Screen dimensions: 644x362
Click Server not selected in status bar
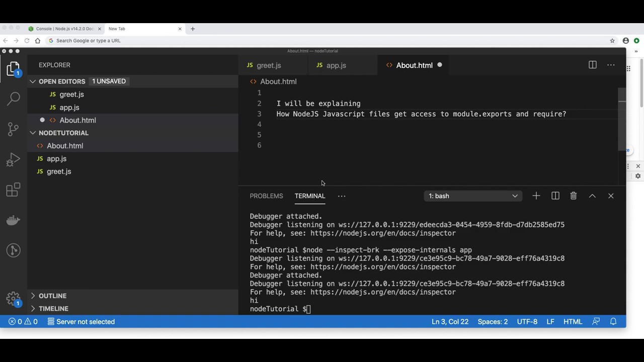tap(81, 322)
